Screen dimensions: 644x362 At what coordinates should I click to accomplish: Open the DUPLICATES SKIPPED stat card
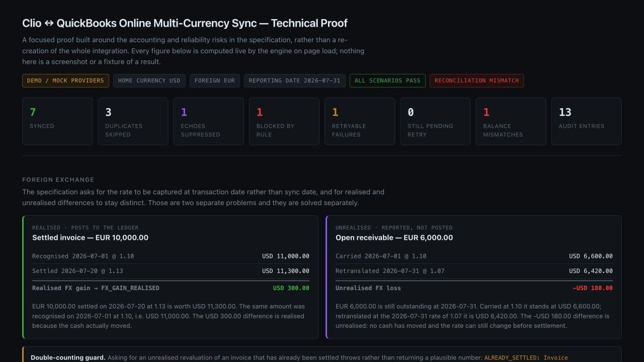tap(133, 121)
